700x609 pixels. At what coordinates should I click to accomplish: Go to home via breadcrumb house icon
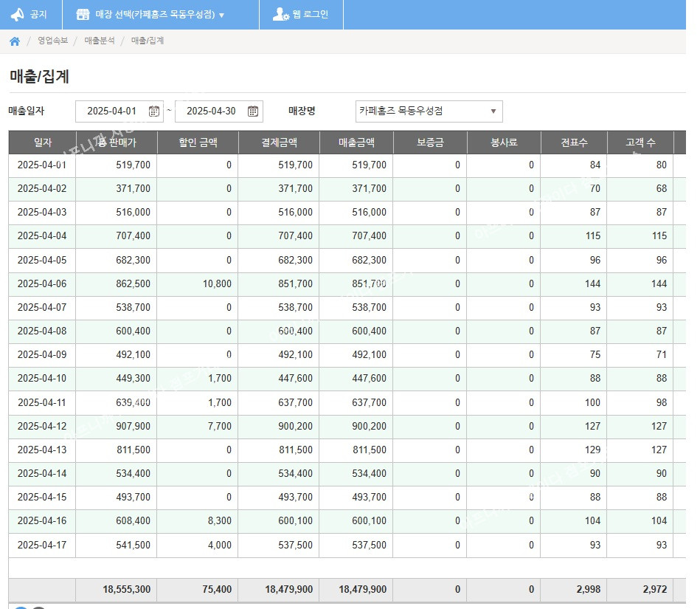pyautogui.click(x=14, y=41)
